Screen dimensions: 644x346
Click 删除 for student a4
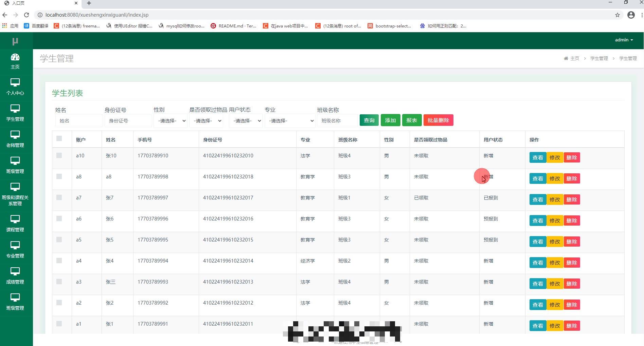[572, 263]
